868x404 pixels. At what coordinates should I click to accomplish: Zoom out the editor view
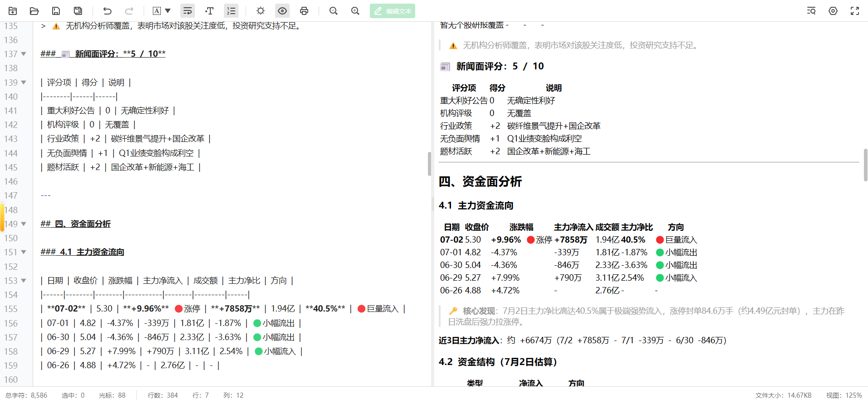click(x=333, y=11)
